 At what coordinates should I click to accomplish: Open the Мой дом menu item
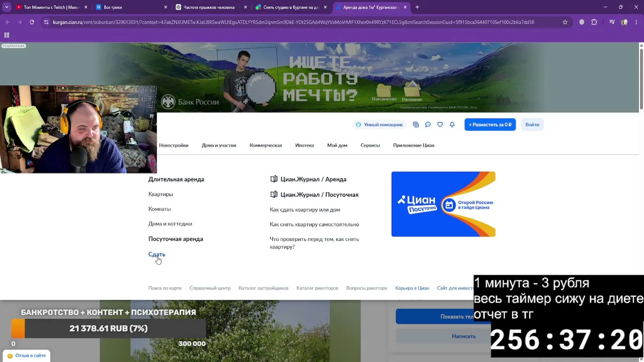pos(337,145)
